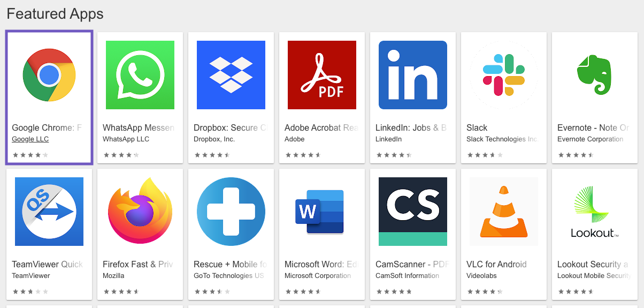644x308 pixels.
Task: Click the TeamViewer QuickSupport icon
Action: pyautogui.click(x=49, y=212)
